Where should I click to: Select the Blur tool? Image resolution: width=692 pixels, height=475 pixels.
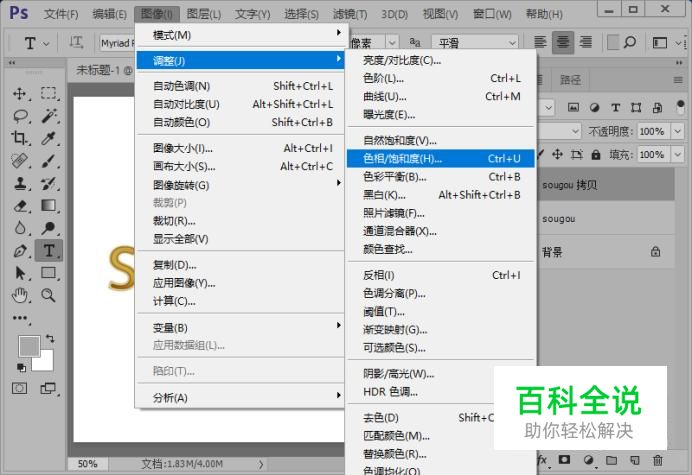pos(20,228)
